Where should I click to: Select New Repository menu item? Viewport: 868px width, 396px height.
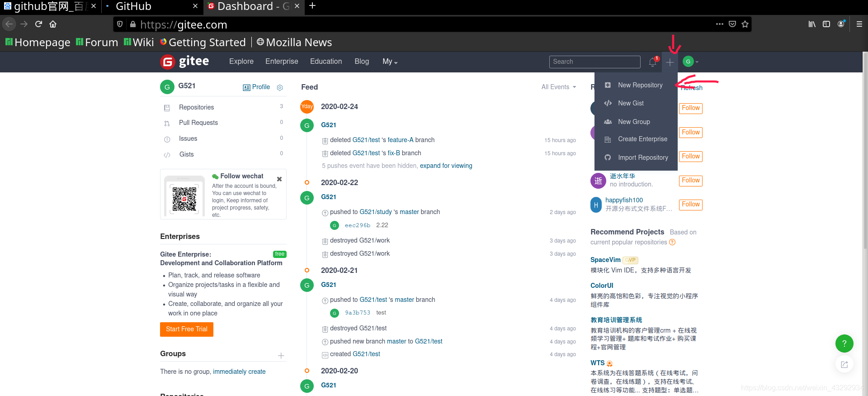click(x=636, y=85)
